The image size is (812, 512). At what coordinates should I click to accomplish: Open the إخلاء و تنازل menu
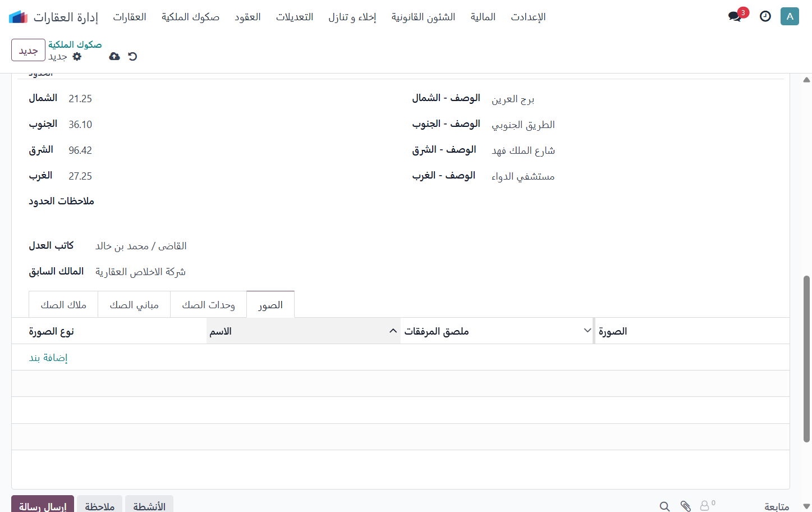coord(352,17)
